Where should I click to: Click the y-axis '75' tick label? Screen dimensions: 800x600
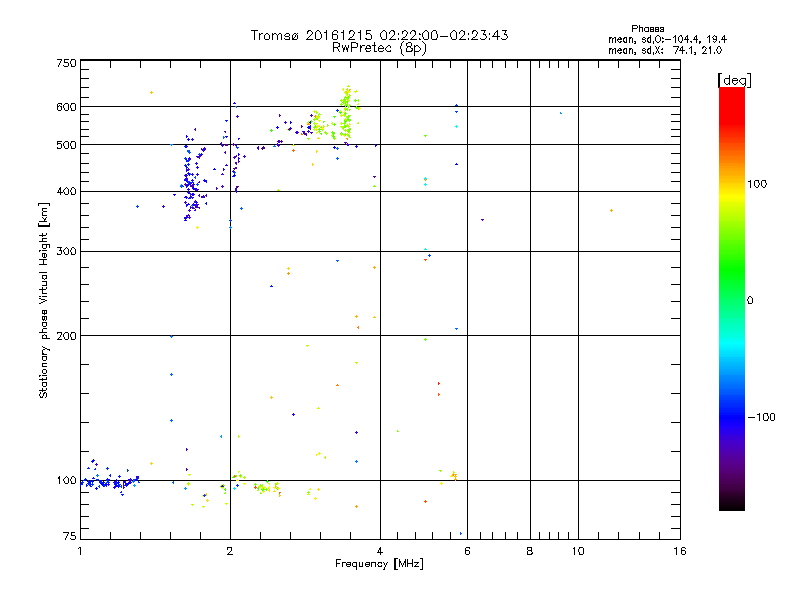[70, 536]
